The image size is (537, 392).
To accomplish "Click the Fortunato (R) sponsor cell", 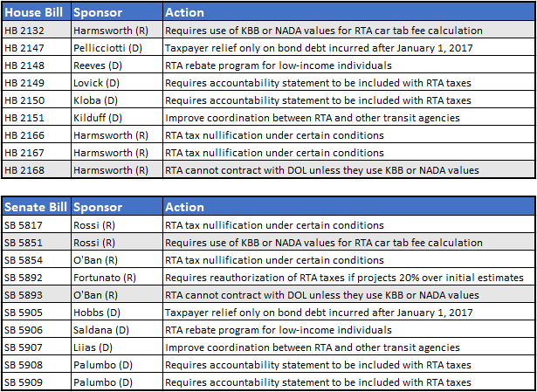I will pyautogui.click(x=117, y=278).
